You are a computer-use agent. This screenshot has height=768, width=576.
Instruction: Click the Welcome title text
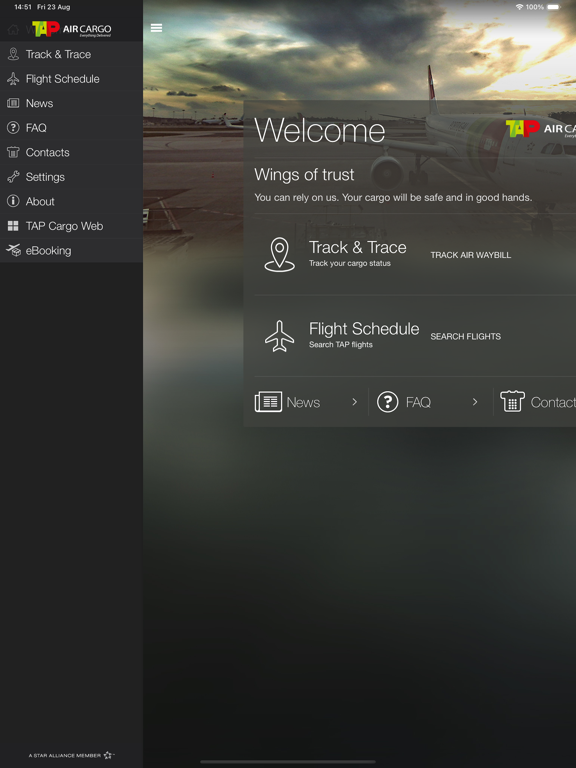click(x=320, y=130)
